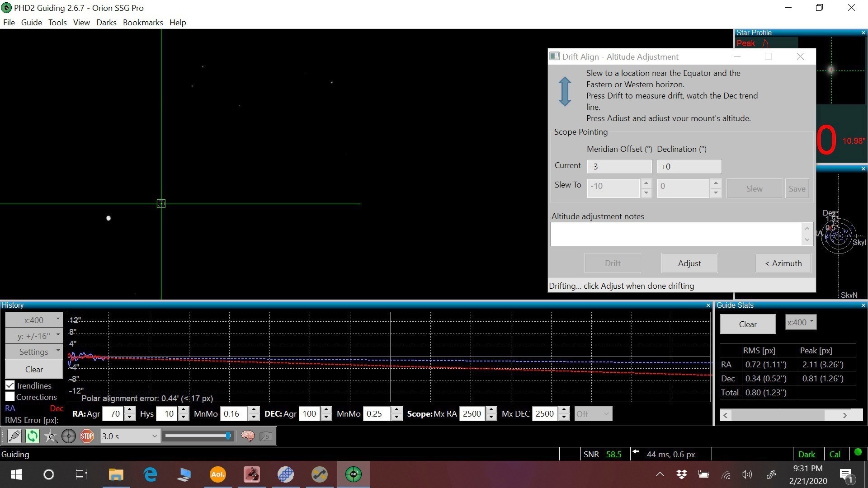Adjust the gamma slider in the toolbar
Screen dimensions: 868x488
(198, 436)
